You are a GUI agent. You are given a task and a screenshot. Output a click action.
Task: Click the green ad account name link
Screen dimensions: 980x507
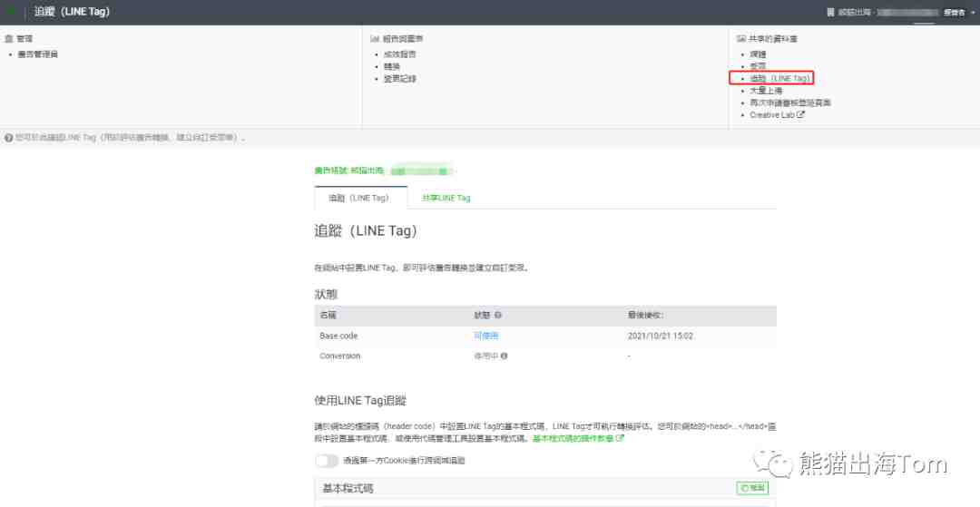point(385,171)
